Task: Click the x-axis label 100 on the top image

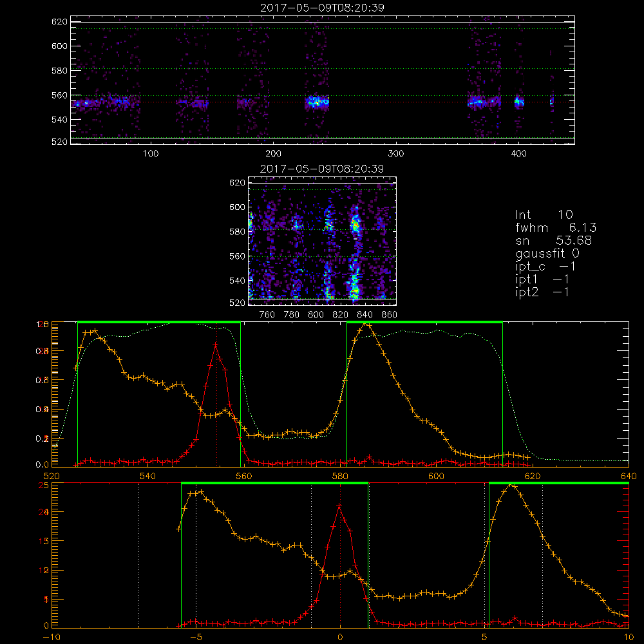Action: click(x=151, y=154)
